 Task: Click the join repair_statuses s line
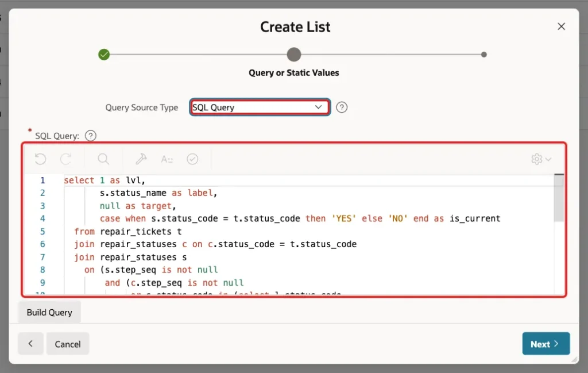[x=130, y=257]
